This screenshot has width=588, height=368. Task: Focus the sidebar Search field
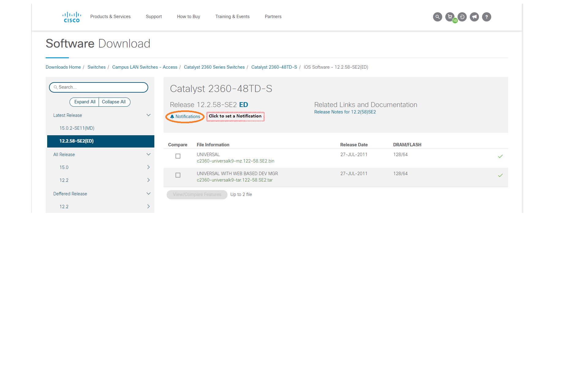99,87
